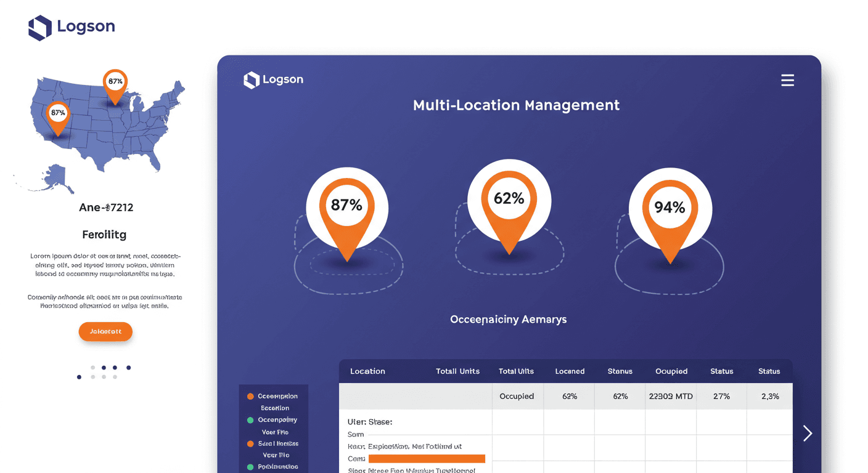The width and height of the screenshot is (868, 473).
Task: Click the 87% map pin over the northern Midwest
Action: click(x=115, y=86)
